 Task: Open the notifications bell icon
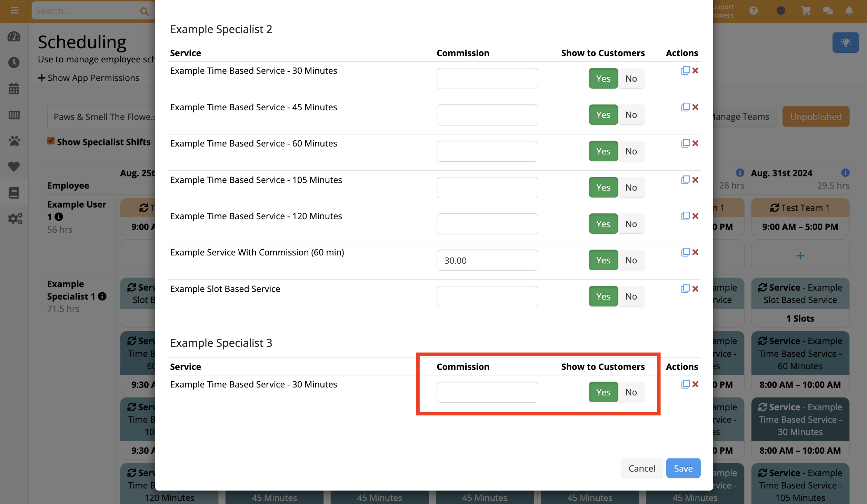pyautogui.click(x=849, y=11)
